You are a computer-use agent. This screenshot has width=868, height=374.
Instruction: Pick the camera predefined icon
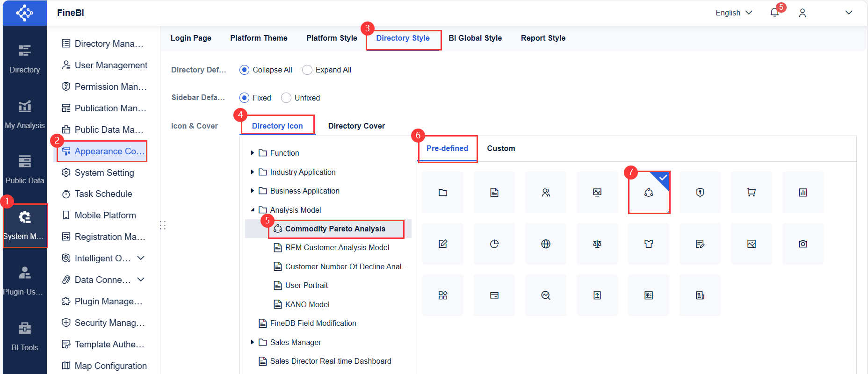click(803, 244)
